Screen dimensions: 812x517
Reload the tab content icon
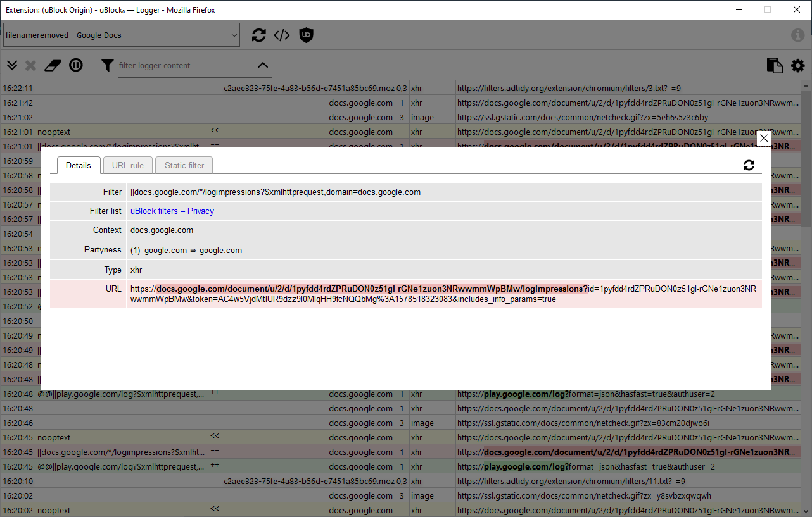[x=258, y=35]
